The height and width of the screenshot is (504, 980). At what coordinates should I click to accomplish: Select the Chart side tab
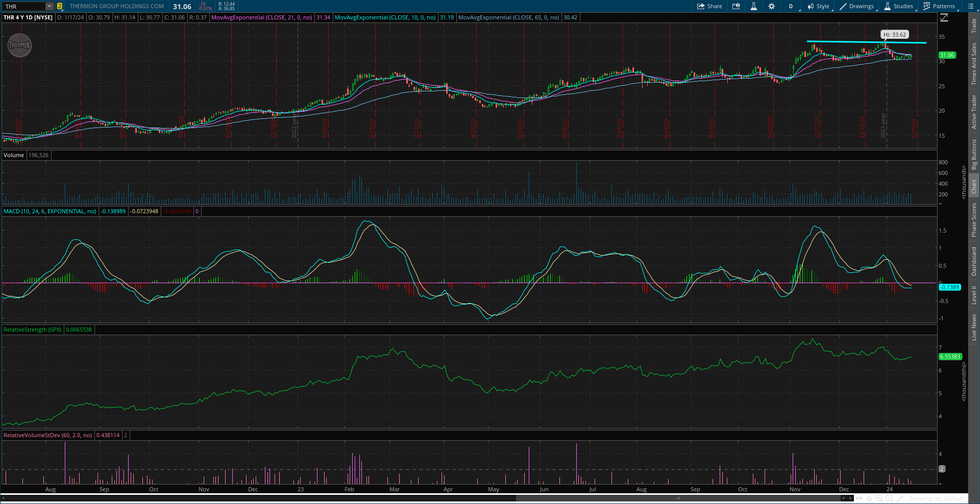point(974,186)
